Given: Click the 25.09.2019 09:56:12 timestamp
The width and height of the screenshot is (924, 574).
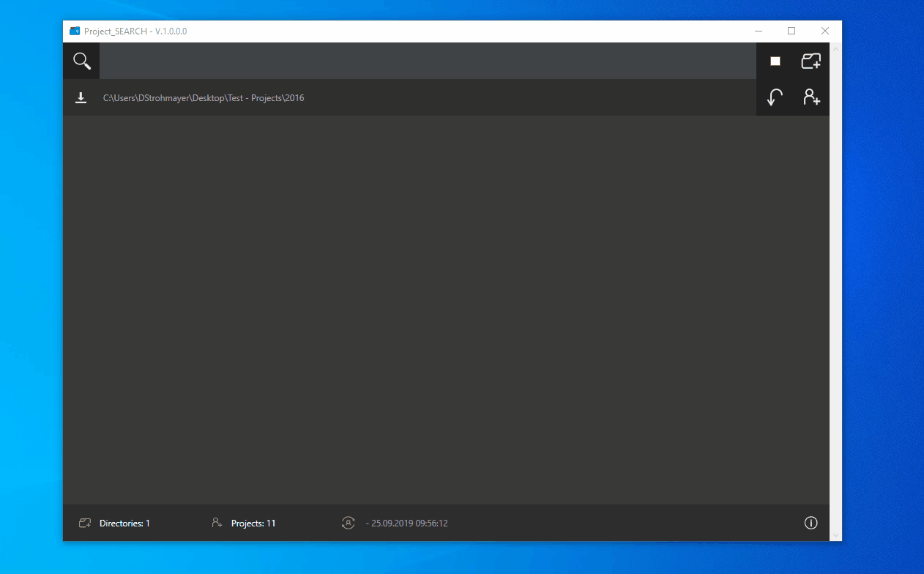Looking at the screenshot, I should pyautogui.click(x=409, y=523).
